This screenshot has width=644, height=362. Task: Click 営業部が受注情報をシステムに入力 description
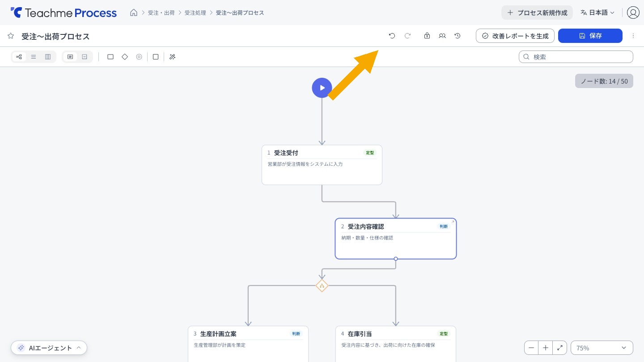pos(305,164)
